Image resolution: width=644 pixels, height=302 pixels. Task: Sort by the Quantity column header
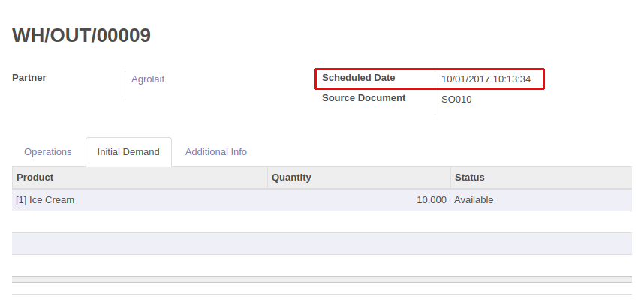coord(291,178)
